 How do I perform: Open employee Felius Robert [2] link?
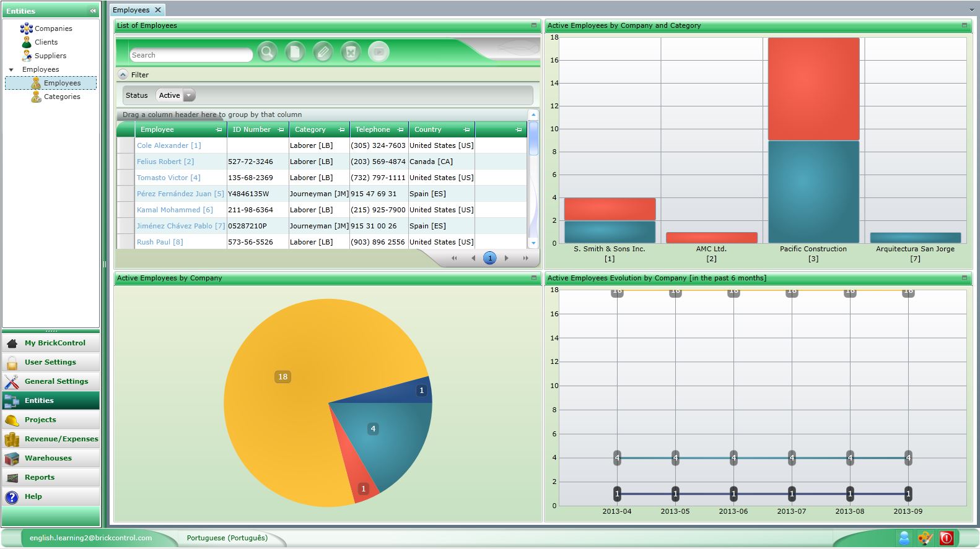coord(165,162)
